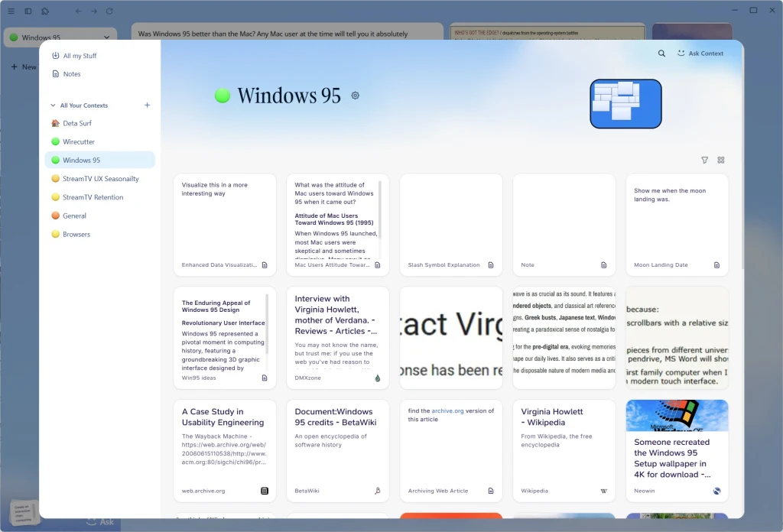Open settings gear beside Windows 95 title

click(355, 96)
